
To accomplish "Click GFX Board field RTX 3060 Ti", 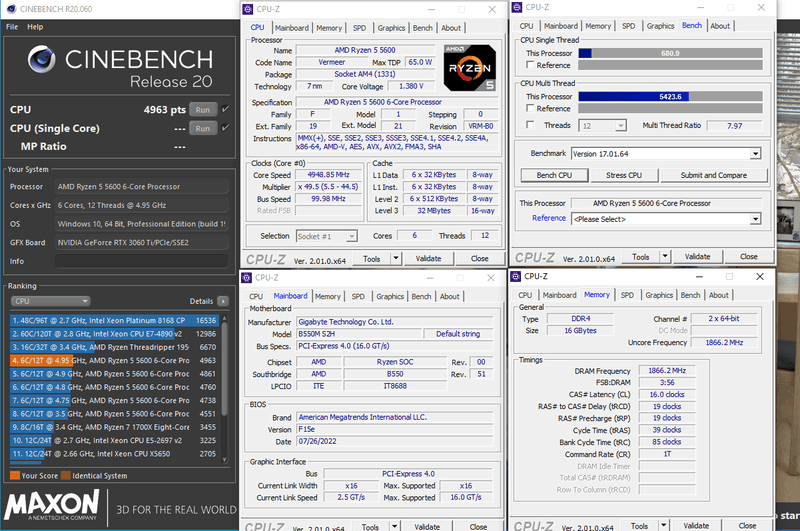I will click(141, 242).
